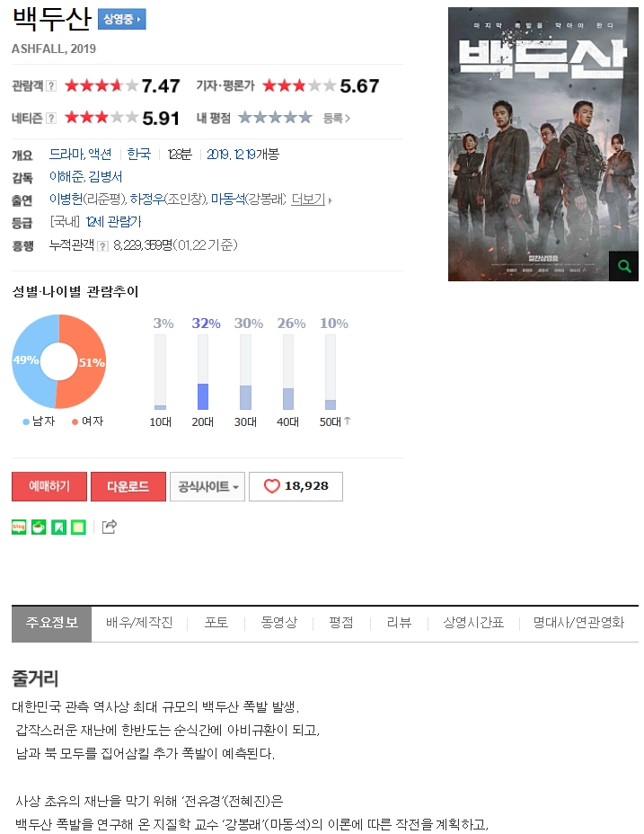The height and width of the screenshot is (834, 644).
Task: Switch to the 배우/제작진 tab
Action: [139, 622]
